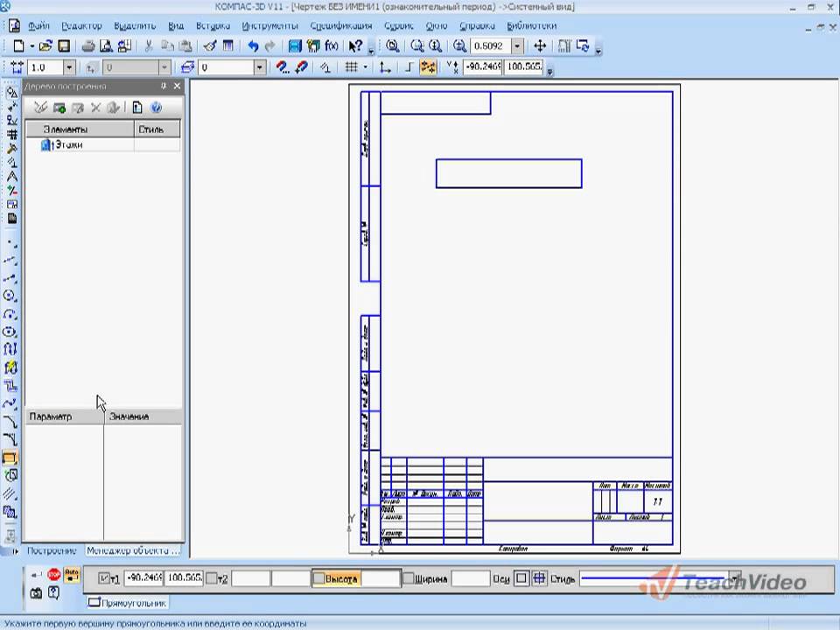Open the Инструменты menu

point(269,25)
